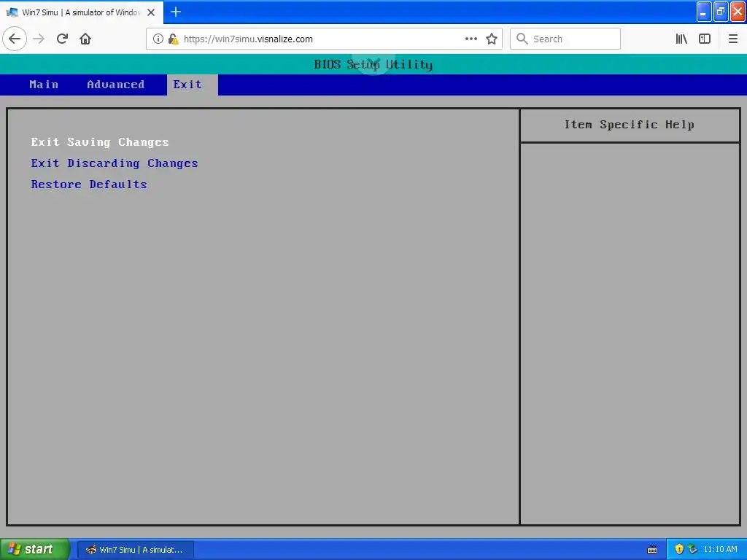Minimize the browser window
The height and width of the screenshot is (560, 747).
704,12
